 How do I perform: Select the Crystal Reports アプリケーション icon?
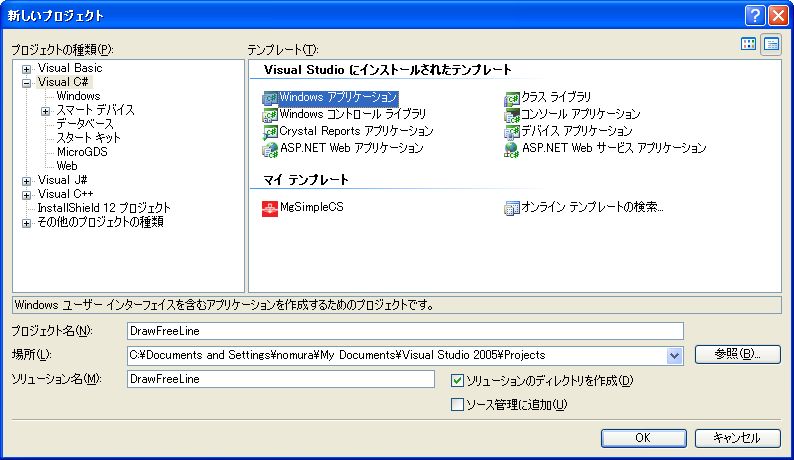[269, 132]
